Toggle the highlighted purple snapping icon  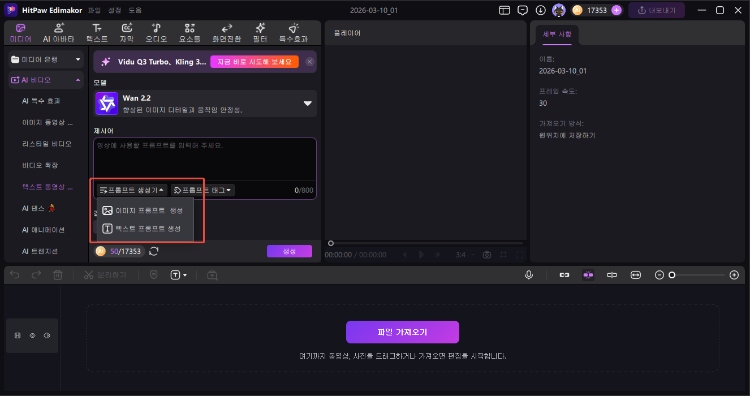(588, 275)
